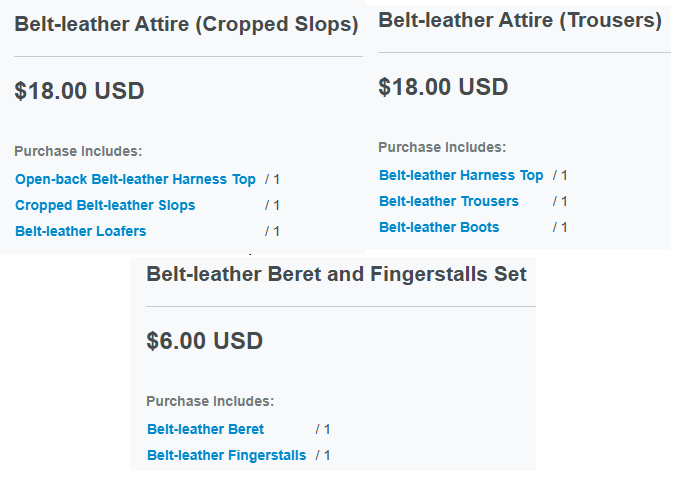The height and width of the screenshot is (487, 677).
Task: Click the $18.00 USD price under Cropped Slops
Action: click(x=79, y=91)
